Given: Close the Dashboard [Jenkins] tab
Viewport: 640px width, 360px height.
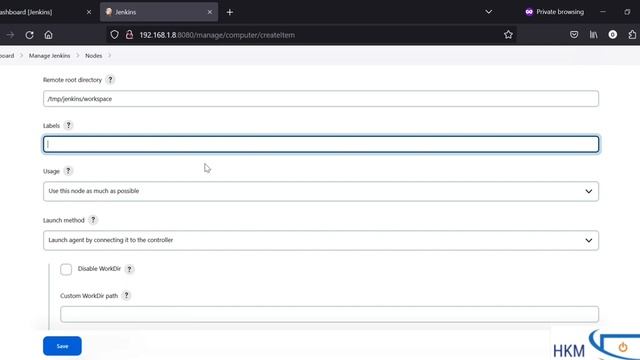Looking at the screenshot, I should (89, 12).
